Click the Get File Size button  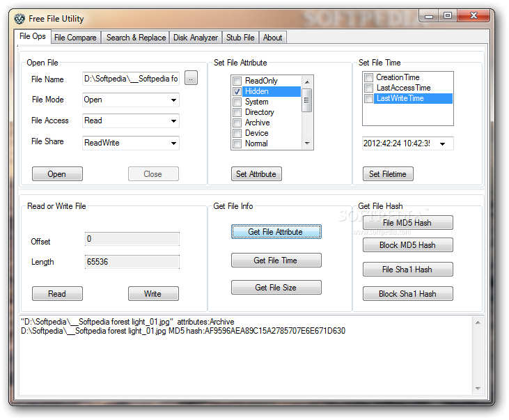[276, 288]
